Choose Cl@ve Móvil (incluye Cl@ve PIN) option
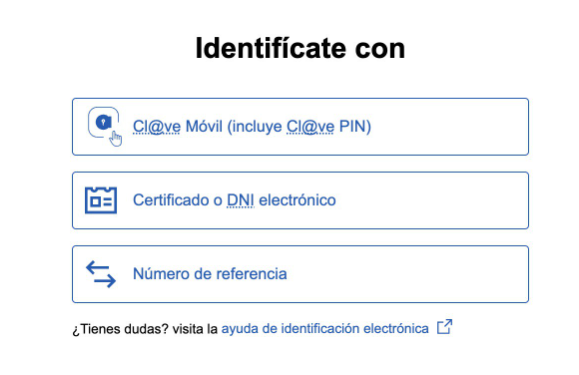 pyautogui.click(x=300, y=127)
